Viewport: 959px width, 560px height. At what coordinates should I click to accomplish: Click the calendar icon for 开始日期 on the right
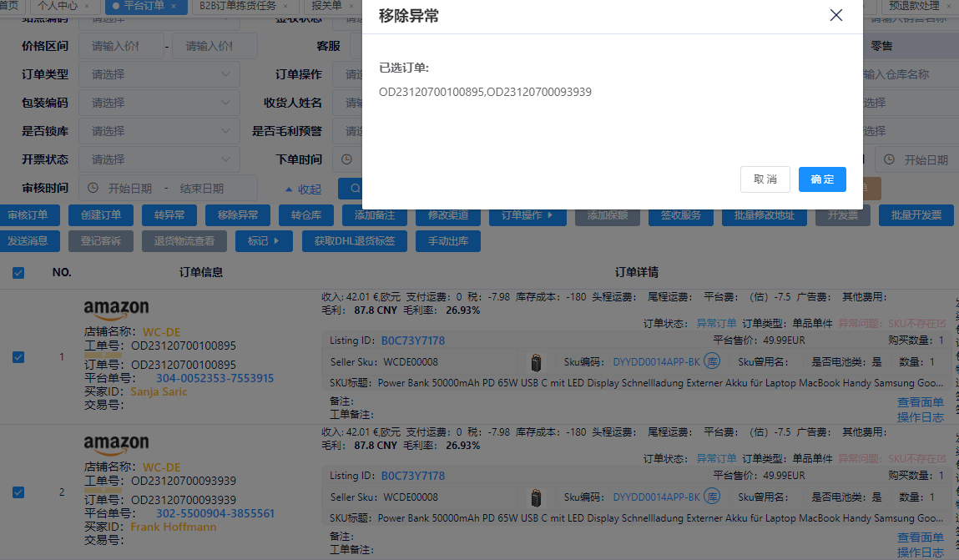(889, 159)
